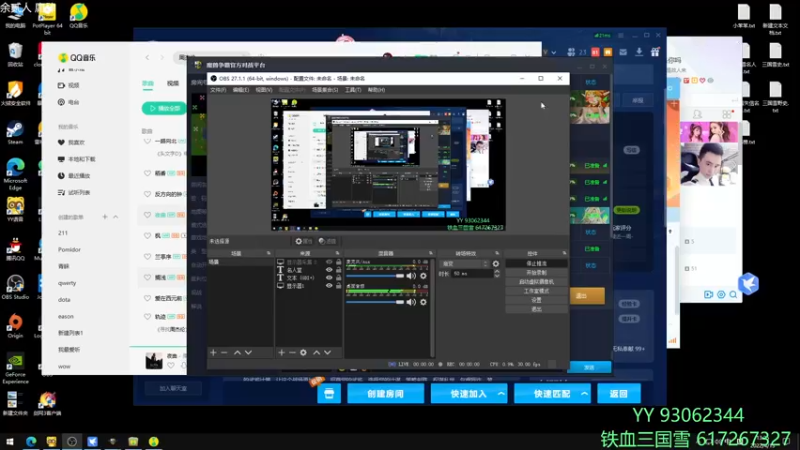Open settings gear for second mixer audio channel
800x450 pixels.
point(423,302)
